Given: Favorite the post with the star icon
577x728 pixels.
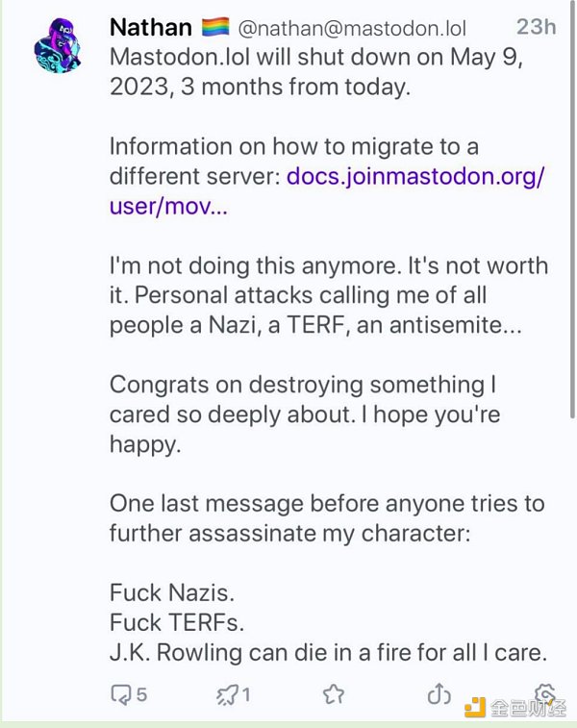Looking at the screenshot, I should [333, 693].
